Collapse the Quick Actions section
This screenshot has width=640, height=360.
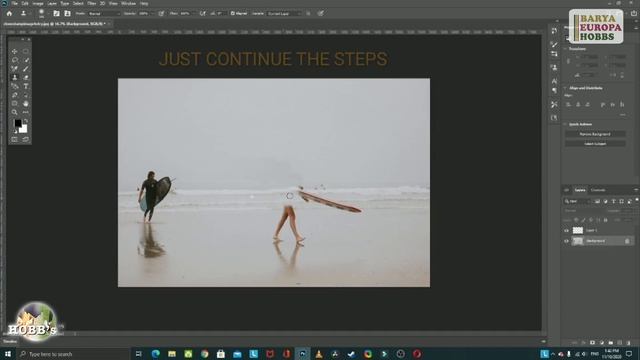[x=565, y=124]
